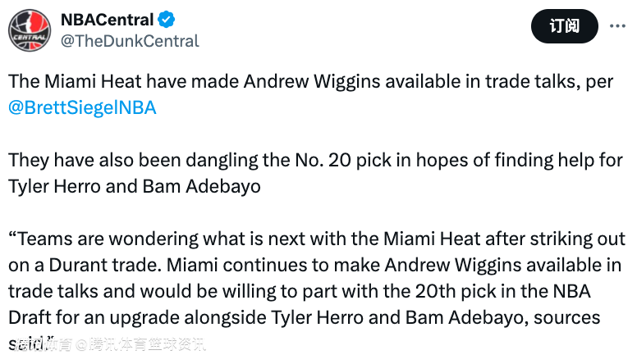
Task: Click the line "Tyler Herro and Bam Adebayo" ending the second paragraph
Action: point(135,187)
